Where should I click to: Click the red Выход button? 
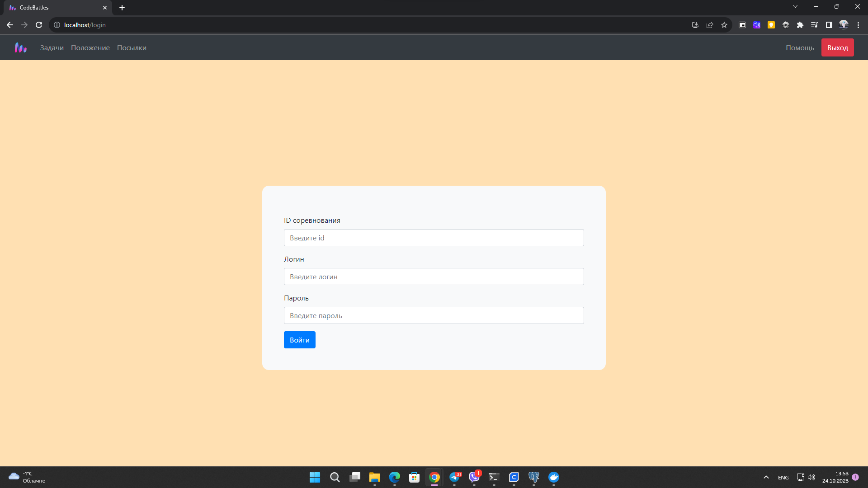point(837,47)
